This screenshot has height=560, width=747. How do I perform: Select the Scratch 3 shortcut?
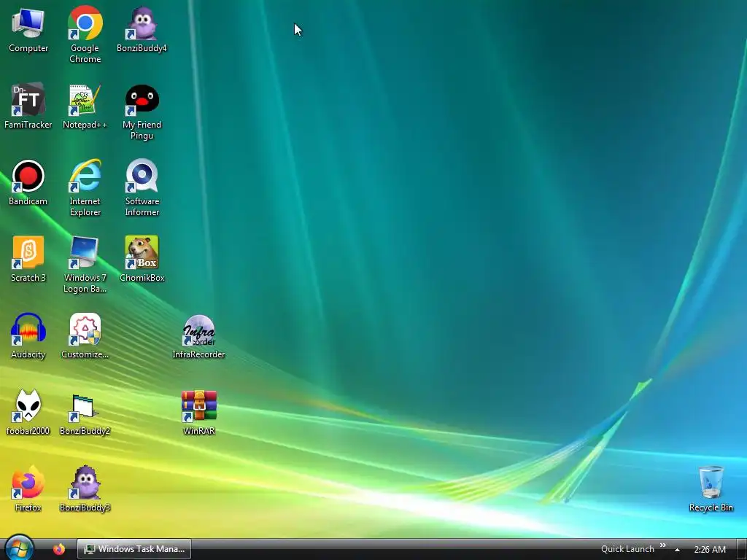click(x=28, y=260)
